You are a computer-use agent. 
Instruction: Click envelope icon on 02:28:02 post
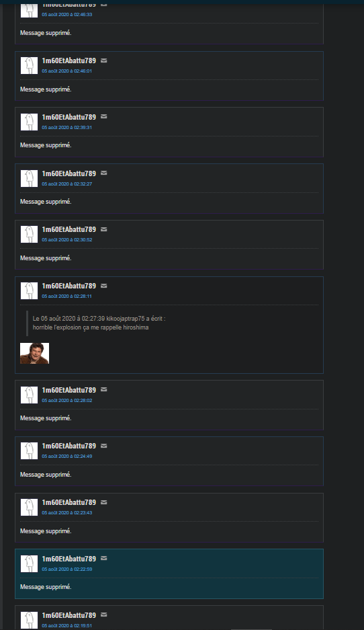[x=103, y=389]
